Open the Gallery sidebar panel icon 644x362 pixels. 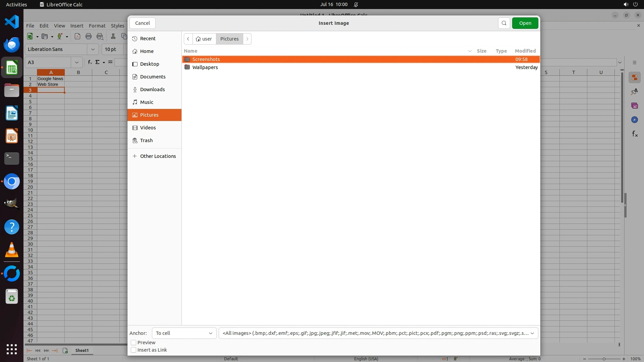pos(634,106)
